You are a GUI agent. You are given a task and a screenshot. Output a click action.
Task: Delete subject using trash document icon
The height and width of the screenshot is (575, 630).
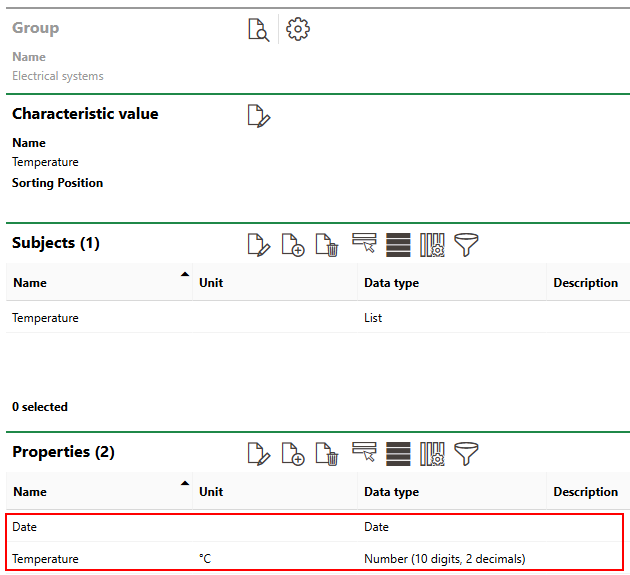(325, 245)
